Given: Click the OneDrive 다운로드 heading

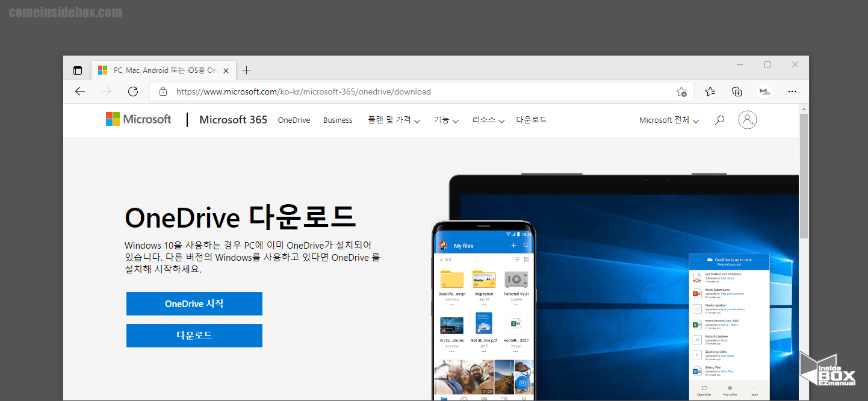Looking at the screenshot, I should click(240, 217).
